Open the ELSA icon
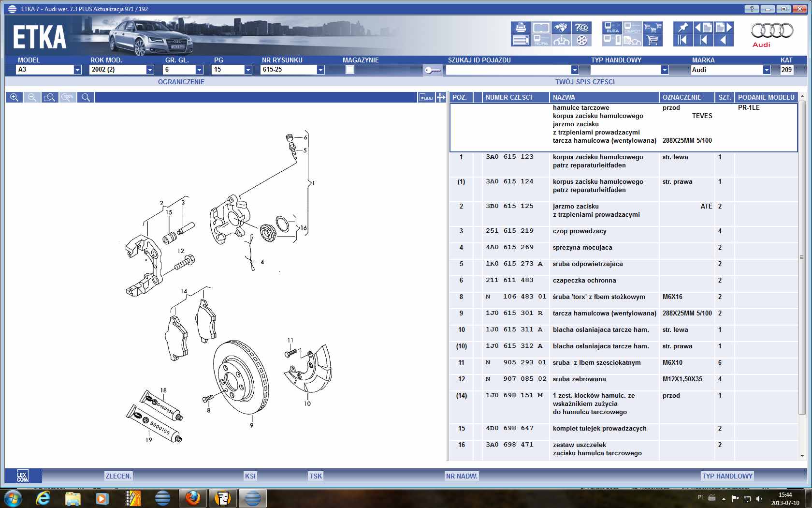Viewport: 812px width, 508px height. click(612, 28)
